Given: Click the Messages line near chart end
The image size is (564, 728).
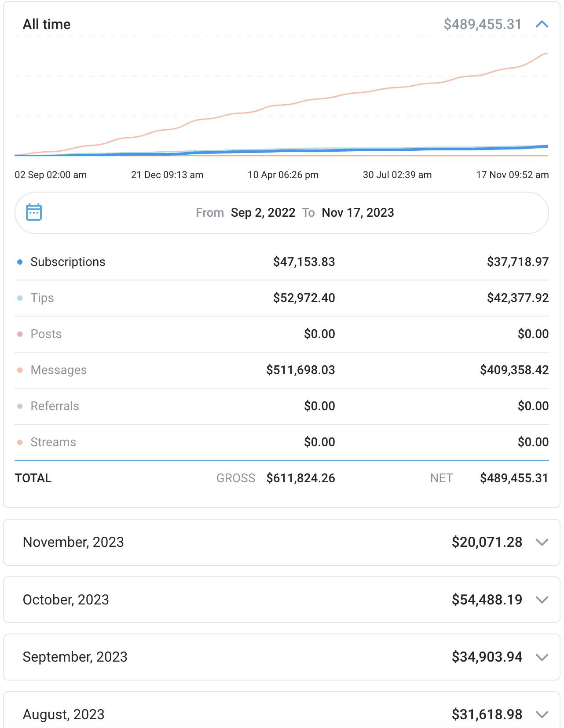Looking at the screenshot, I should 539,56.
